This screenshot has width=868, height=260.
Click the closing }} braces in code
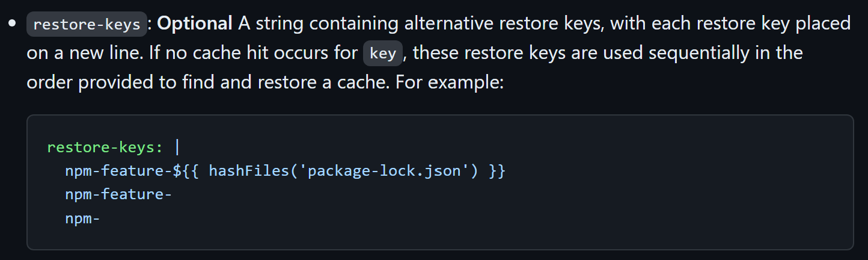[497, 171]
